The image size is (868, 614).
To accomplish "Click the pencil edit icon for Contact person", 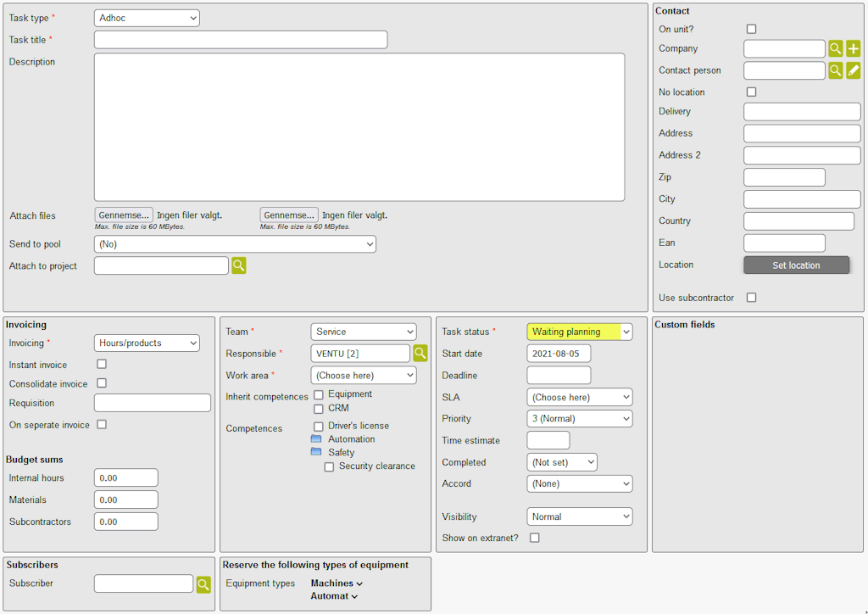I will coord(854,71).
